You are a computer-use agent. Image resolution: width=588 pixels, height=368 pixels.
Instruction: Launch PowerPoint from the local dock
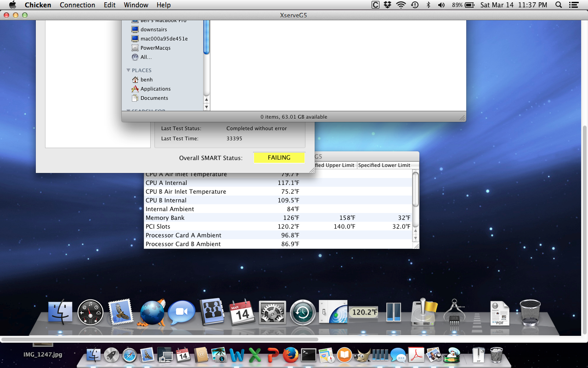273,355
